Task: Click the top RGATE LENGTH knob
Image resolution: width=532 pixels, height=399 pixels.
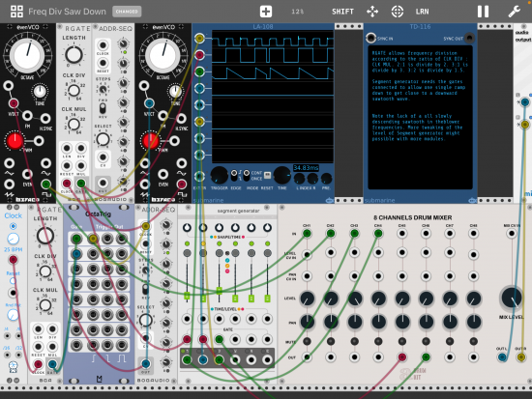Action: click(74, 54)
